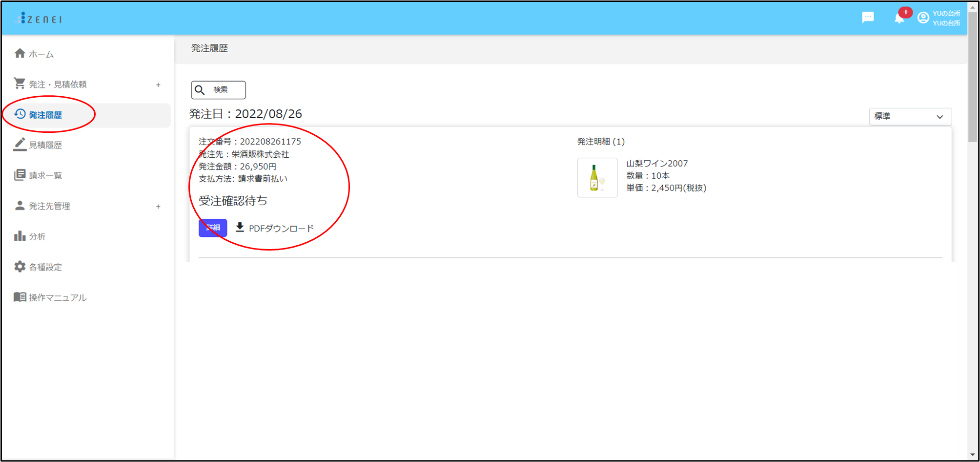The width and height of the screenshot is (980, 462).
Task: Click 発注明細 (1) heading
Action: 601,142
